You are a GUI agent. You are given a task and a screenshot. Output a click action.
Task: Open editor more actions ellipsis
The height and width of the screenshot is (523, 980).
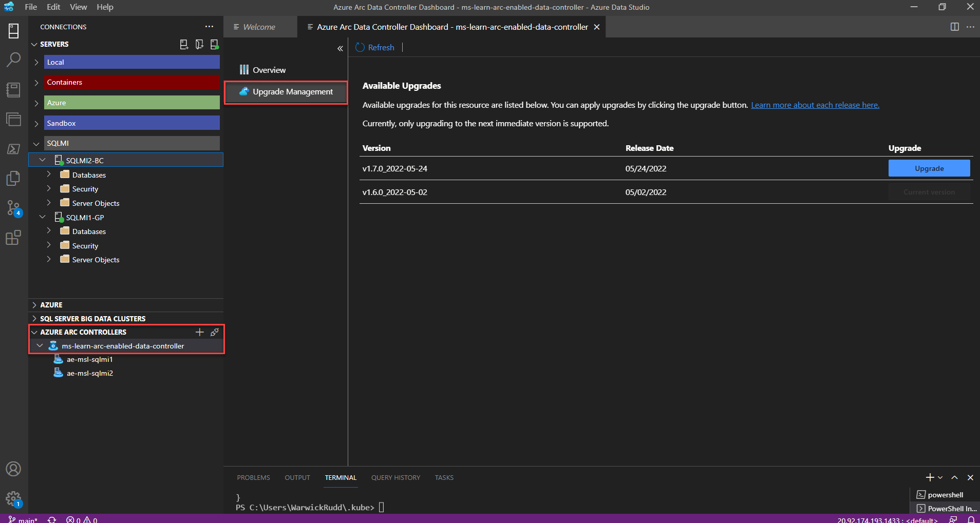click(x=970, y=27)
